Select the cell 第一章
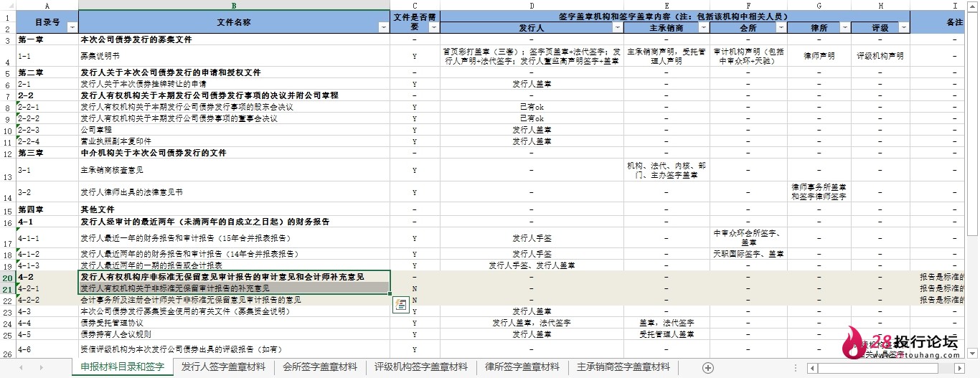980x378 pixels. coord(47,39)
